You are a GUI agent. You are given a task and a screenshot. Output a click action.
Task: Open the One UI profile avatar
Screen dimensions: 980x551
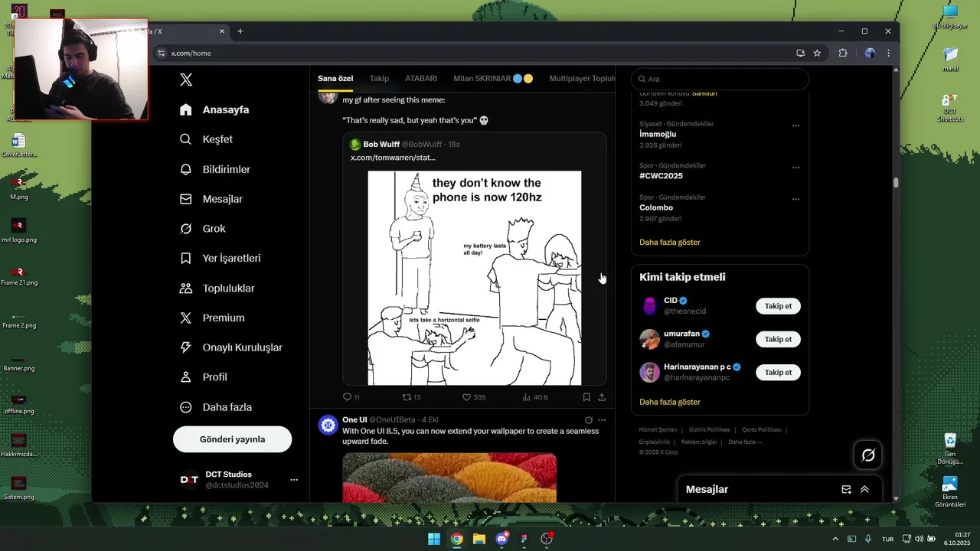click(328, 425)
